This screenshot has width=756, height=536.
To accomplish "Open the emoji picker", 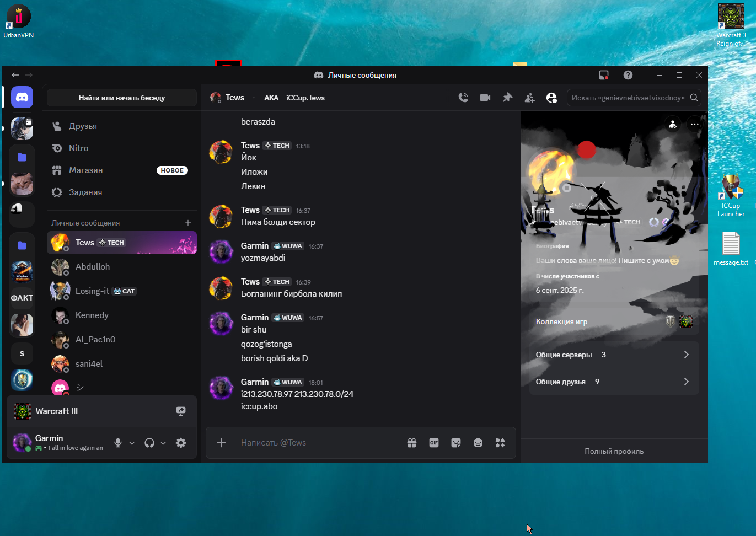I will pyautogui.click(x=478, y=443).
